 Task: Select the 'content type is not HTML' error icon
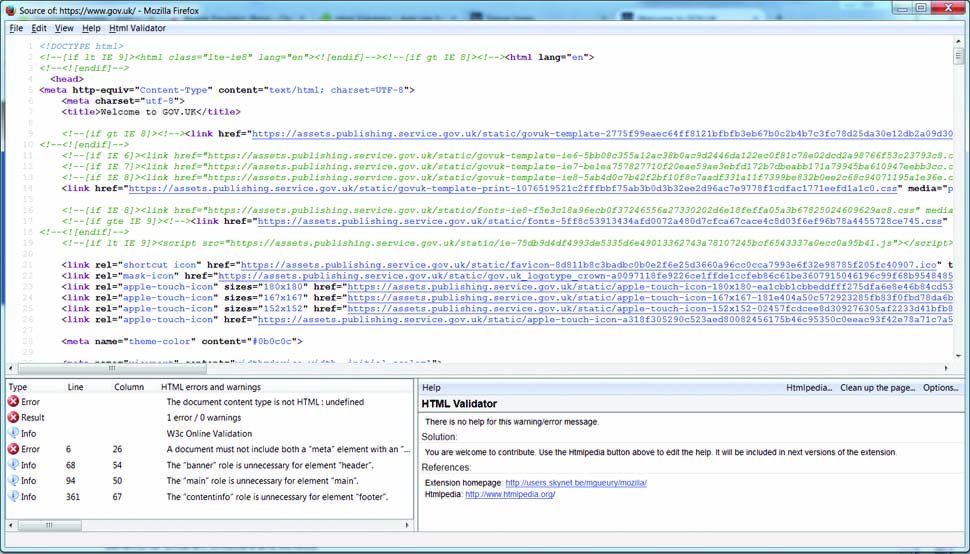point(13,402)
